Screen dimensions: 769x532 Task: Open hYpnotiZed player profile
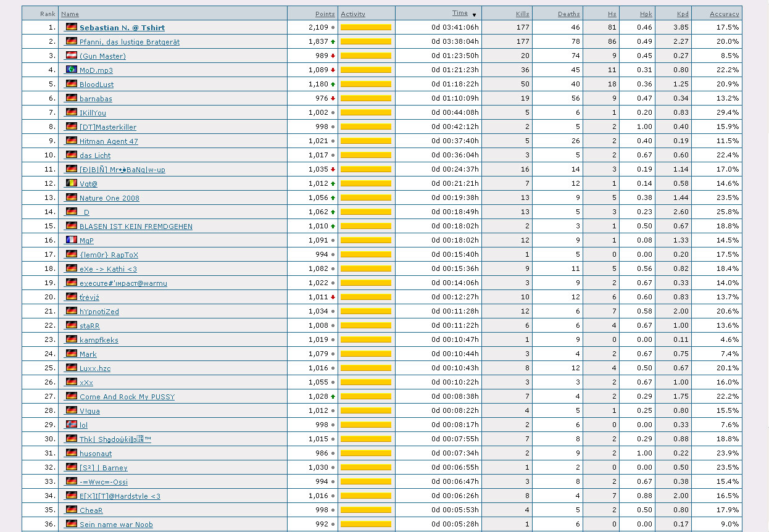99,312
